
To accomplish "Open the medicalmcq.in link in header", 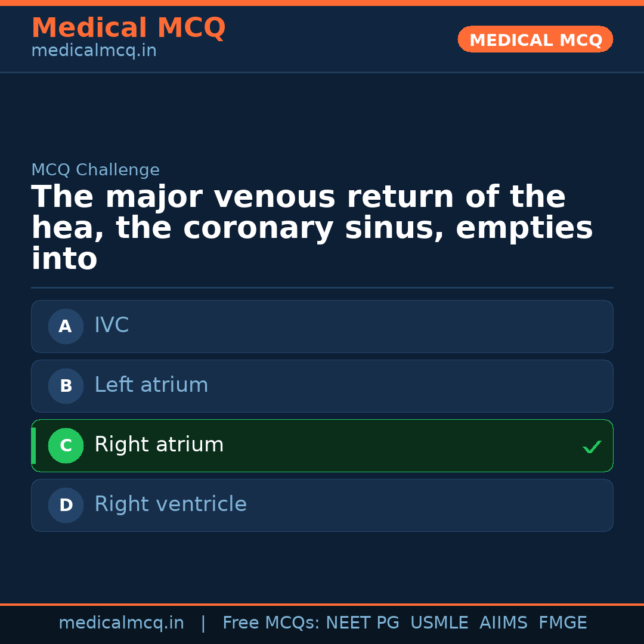I will coord(94,50).
